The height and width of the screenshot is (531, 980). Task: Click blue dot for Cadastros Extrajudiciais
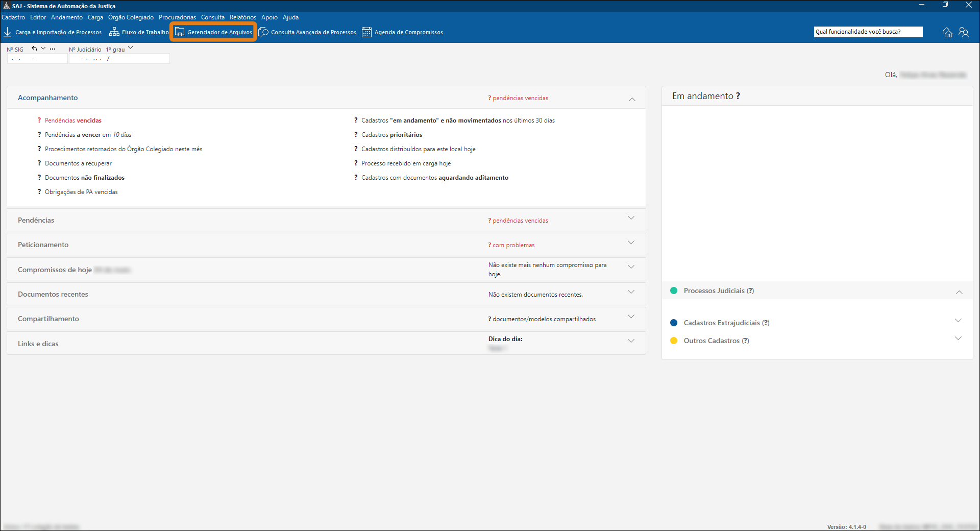pos(674,323)
